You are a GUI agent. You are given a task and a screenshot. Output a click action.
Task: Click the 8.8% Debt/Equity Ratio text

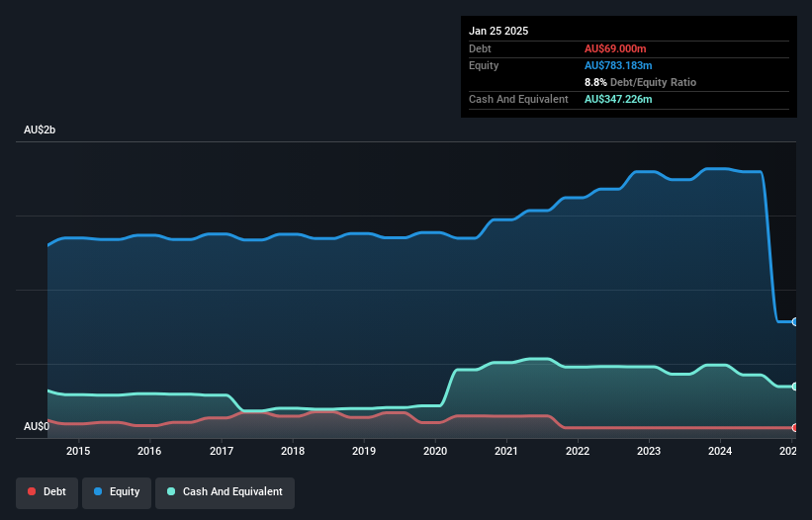coord(640,82)
